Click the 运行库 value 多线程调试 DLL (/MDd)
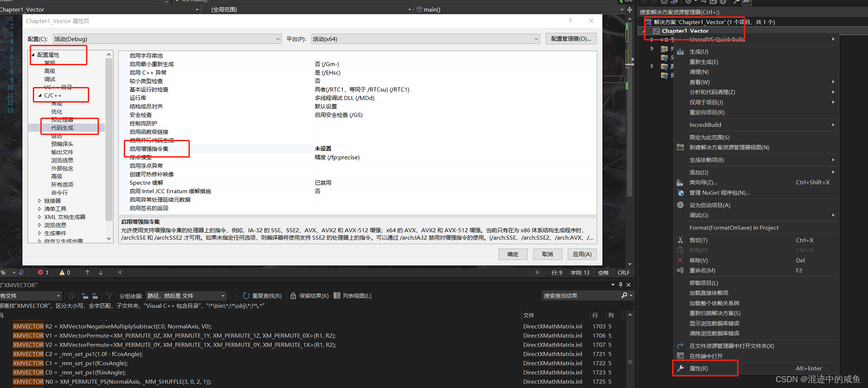Image resolution: width=868 pixels, height=388 pixels. [345, 98]
